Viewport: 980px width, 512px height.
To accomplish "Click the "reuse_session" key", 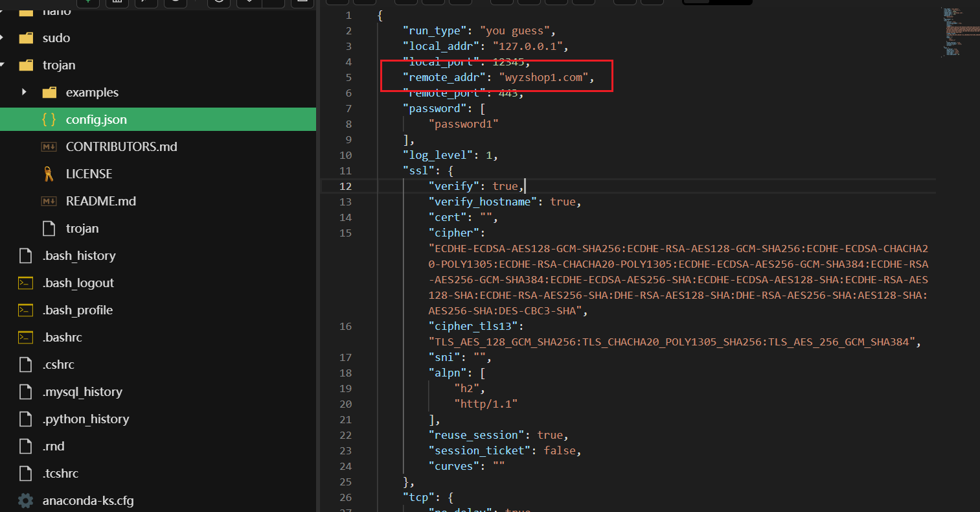I will click(x=477, y=435).
